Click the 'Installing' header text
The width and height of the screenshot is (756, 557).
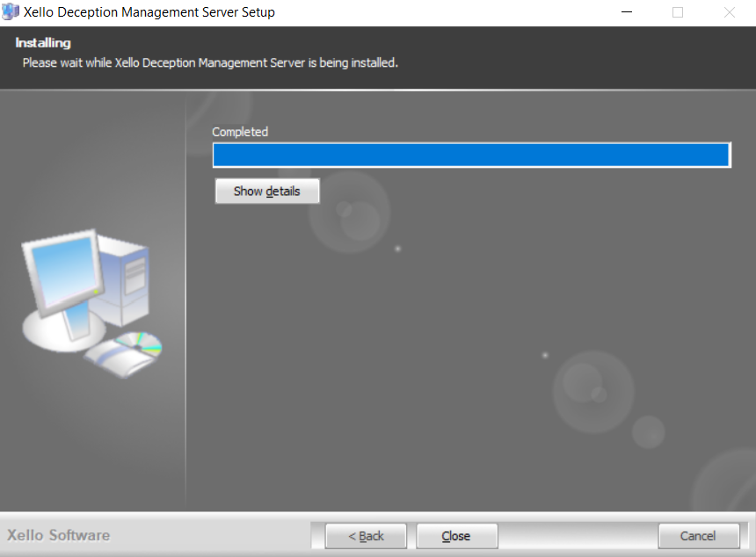[43, 43]
